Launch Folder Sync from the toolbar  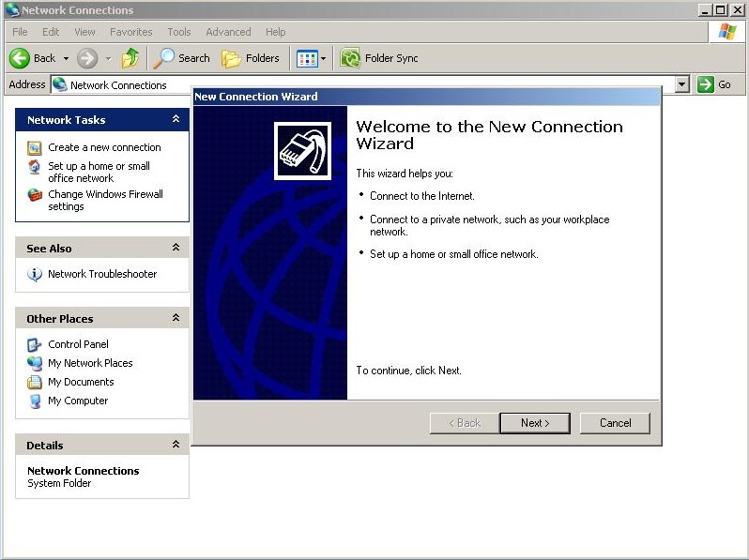(379, 58)
